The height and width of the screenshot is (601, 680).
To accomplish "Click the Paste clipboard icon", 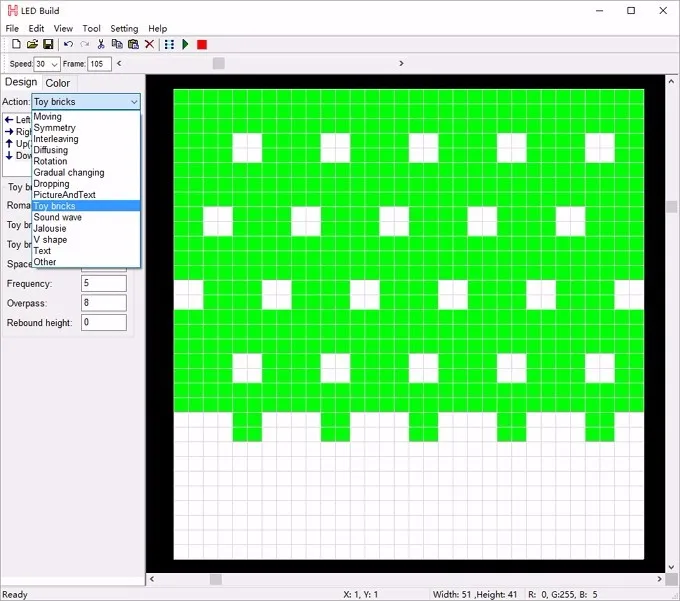I will tap(133, 44).
